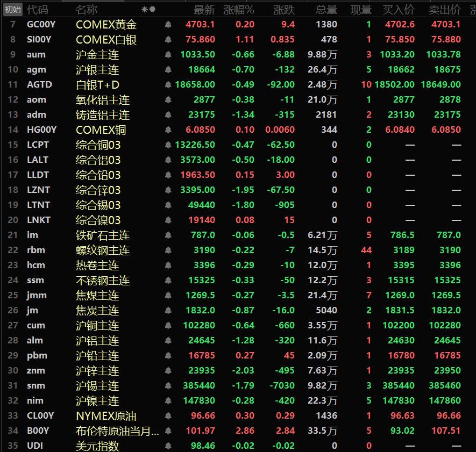
Task: Click bell icon on 美元指数 row
Action: [x=168, y=446]
